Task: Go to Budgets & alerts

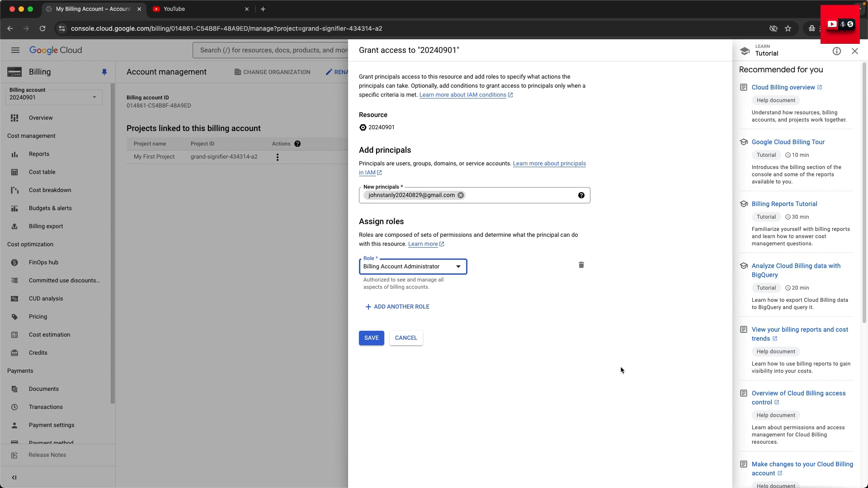Action: point(50,208)
